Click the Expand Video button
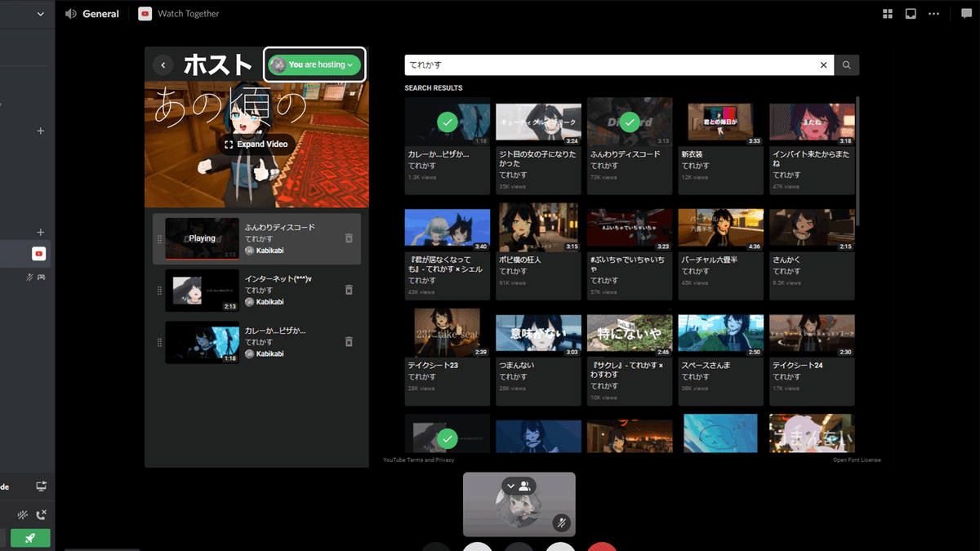The image size is (980, 551). pos(256,144)
